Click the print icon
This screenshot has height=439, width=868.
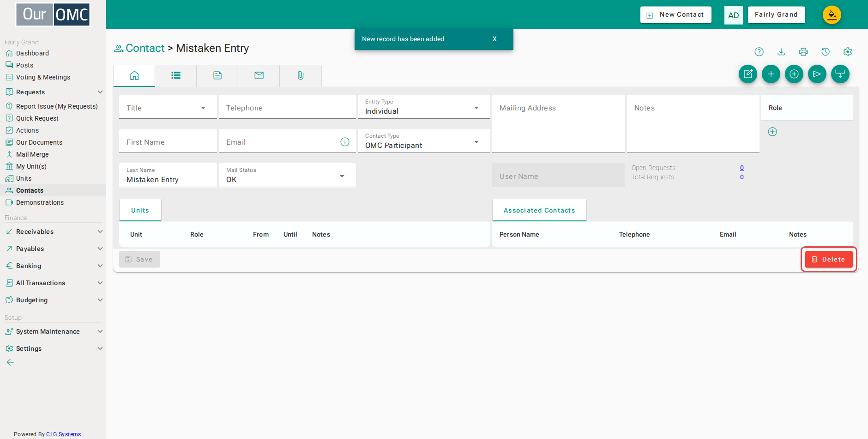point(803,52)
